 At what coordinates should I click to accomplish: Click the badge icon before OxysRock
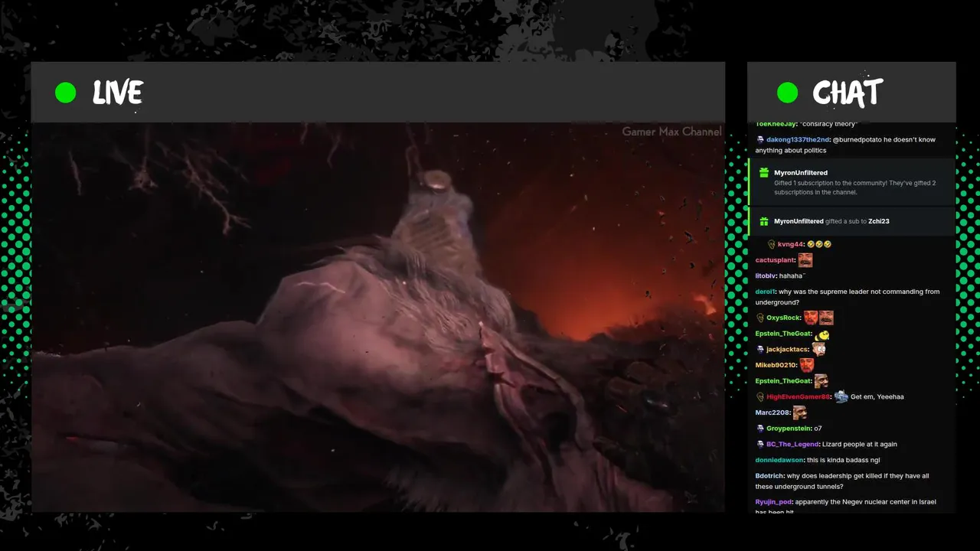[x=760, y=318]
